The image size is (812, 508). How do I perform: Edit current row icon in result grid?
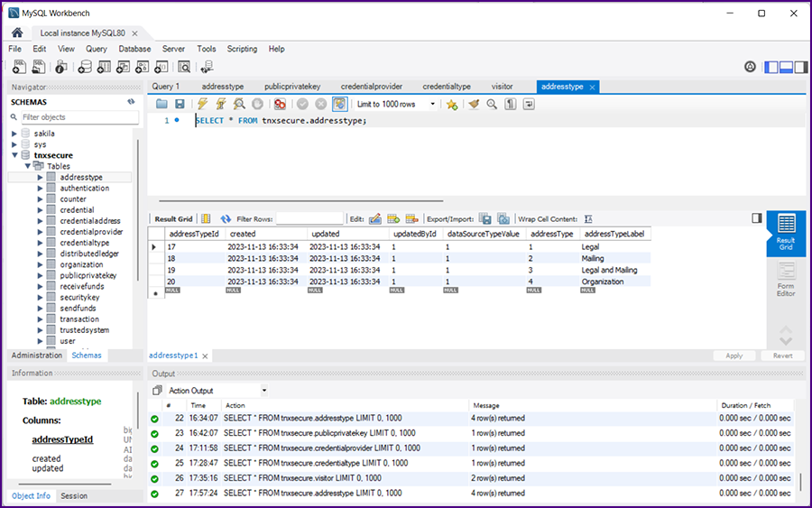click(375, 219)
